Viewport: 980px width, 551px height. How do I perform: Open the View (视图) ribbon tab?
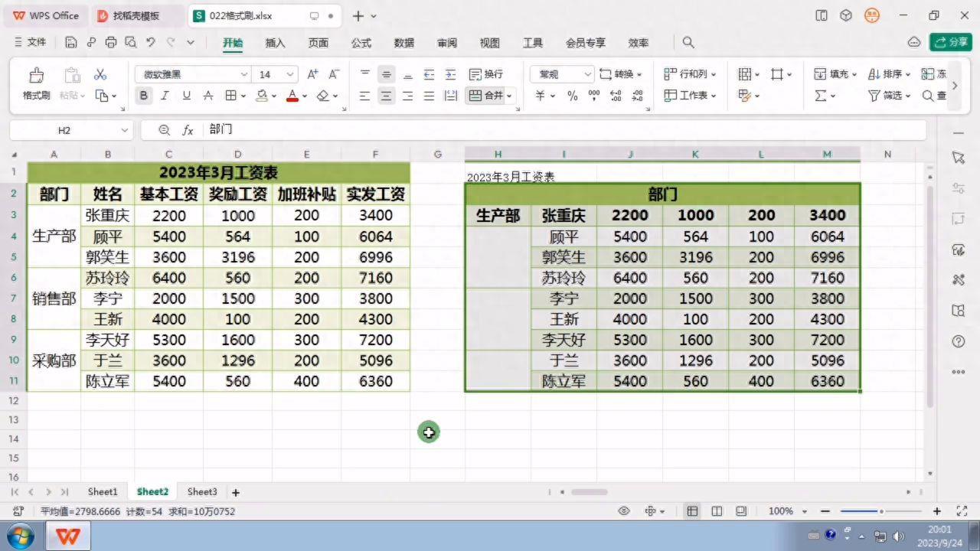(x=489, y=43)
